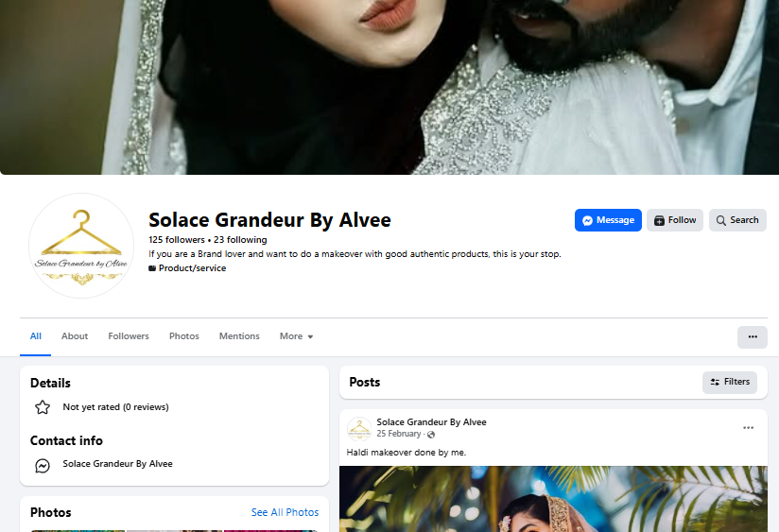
Task: Switch to the About tab
Action: tap(75, 336)
